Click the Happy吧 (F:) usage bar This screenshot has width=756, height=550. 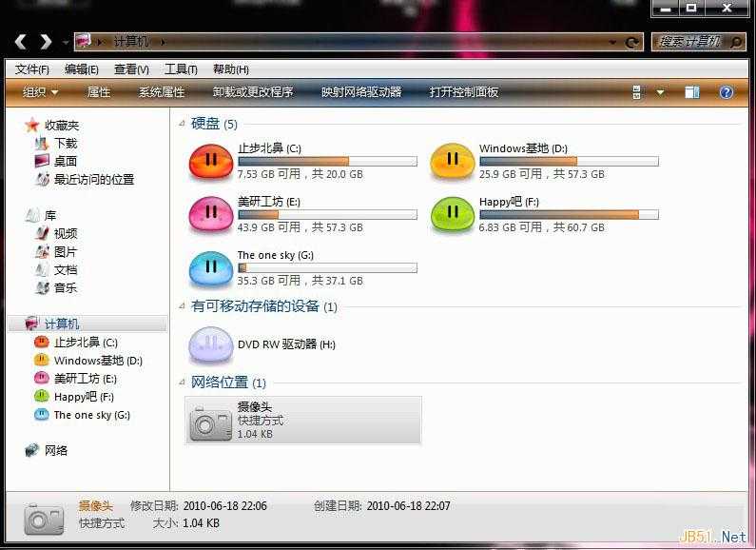click(569, 214)
